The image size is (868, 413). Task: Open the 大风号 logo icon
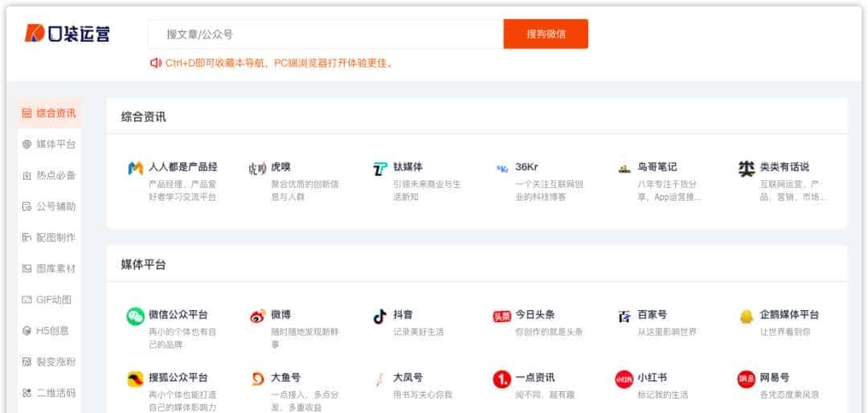[379, 379]
